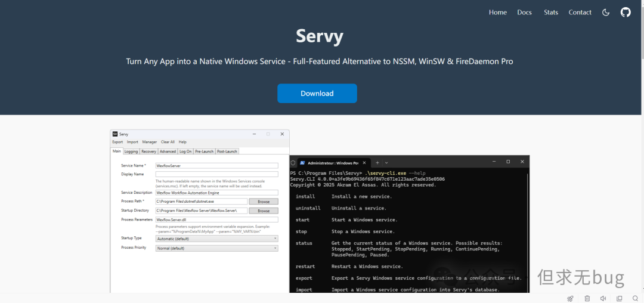Open the Recovery tab
The image size is (644, 303).
click(x=148, y=151)
